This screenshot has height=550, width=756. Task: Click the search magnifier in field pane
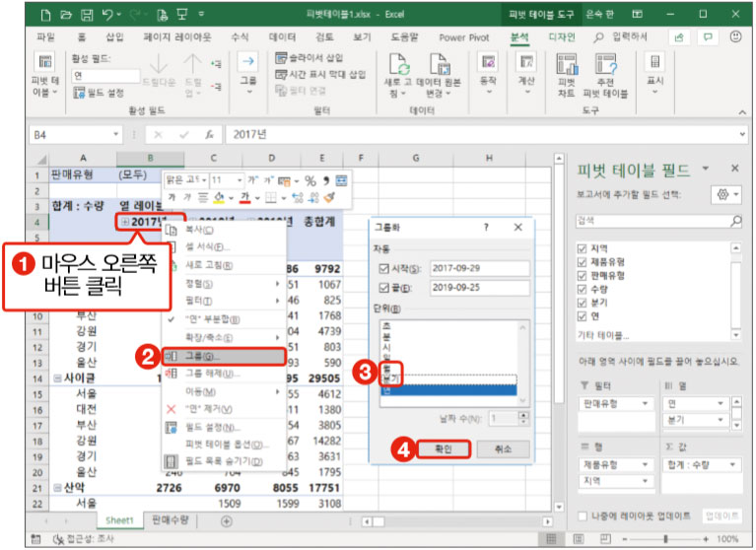click(735, 221)
